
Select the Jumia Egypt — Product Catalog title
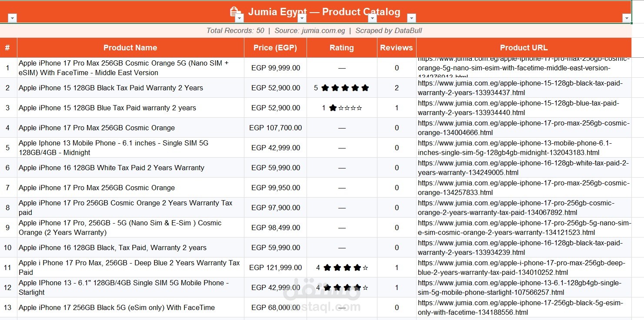[x=324, y=12]
